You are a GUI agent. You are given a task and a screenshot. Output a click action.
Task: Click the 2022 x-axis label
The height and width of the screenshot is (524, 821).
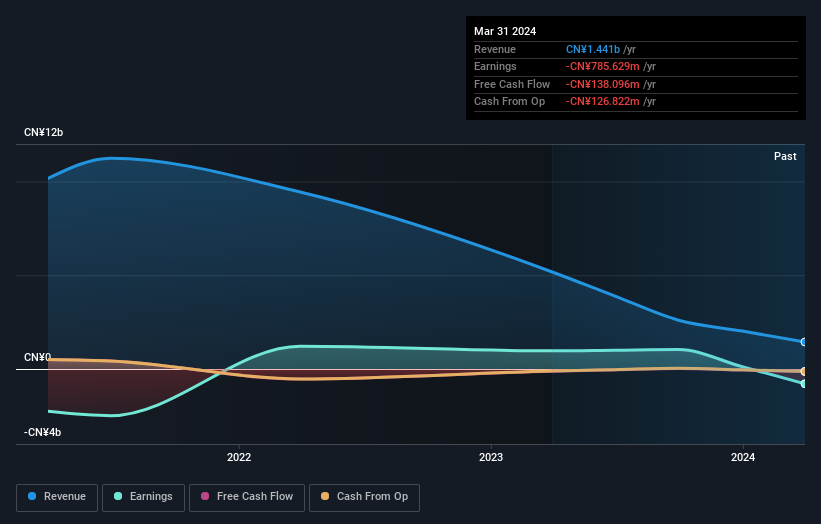[x=239, y=457]
